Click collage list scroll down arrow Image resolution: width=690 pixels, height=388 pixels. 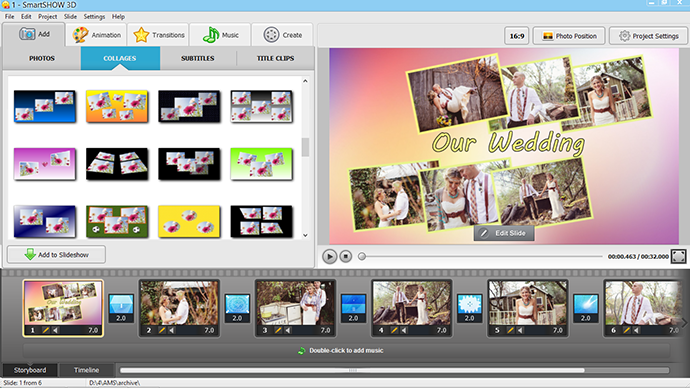pos(305,235)
